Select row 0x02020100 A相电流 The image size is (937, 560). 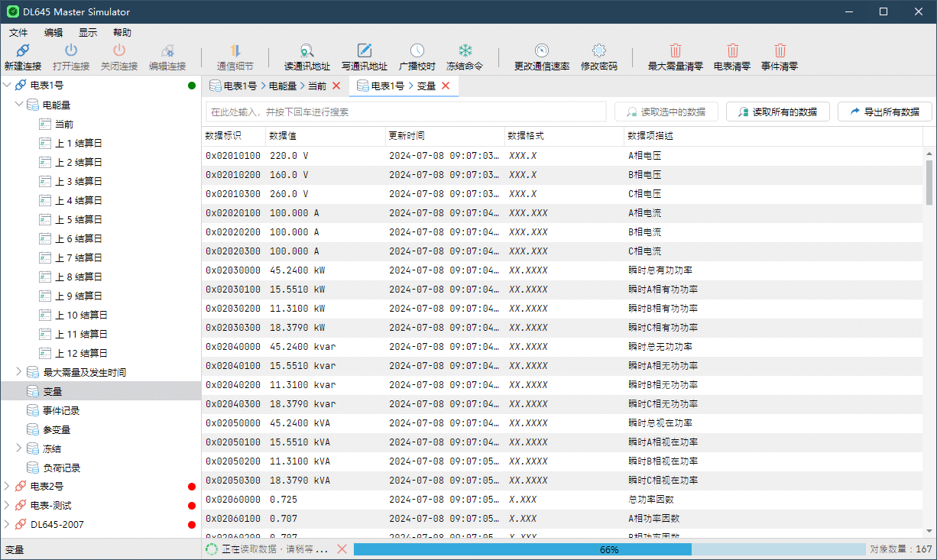563,213
